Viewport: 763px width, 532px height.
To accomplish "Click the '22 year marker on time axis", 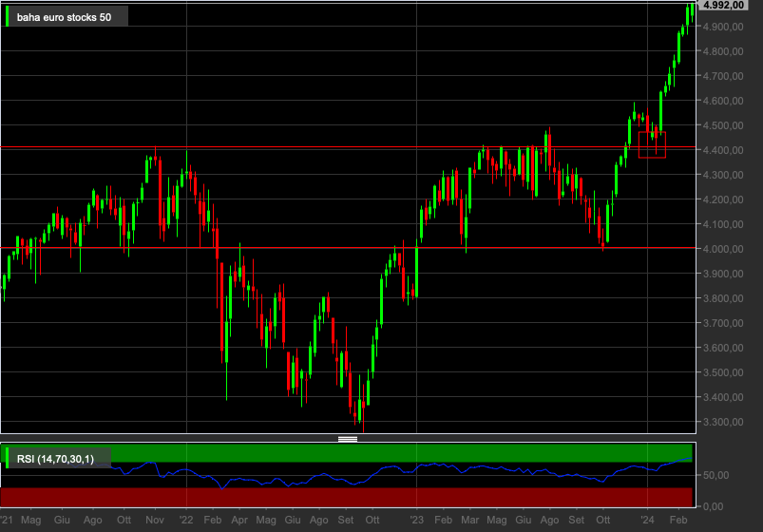I will pos(186,520).
